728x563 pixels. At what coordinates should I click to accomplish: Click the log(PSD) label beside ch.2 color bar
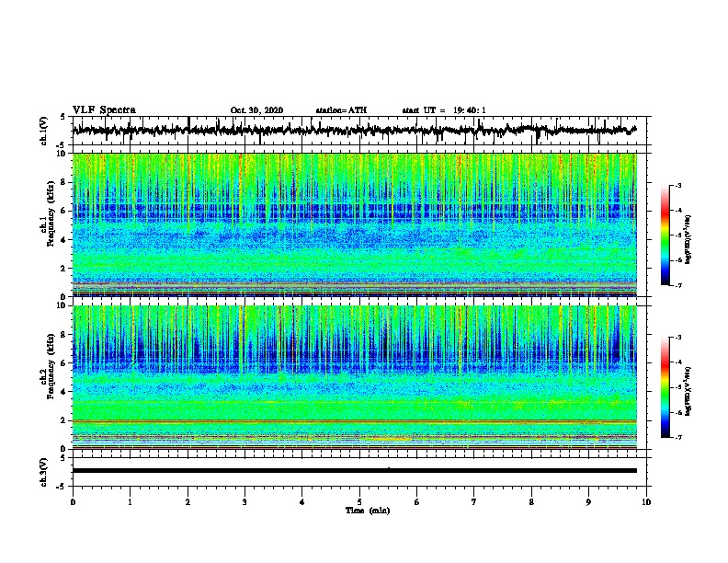click(688, 392)
